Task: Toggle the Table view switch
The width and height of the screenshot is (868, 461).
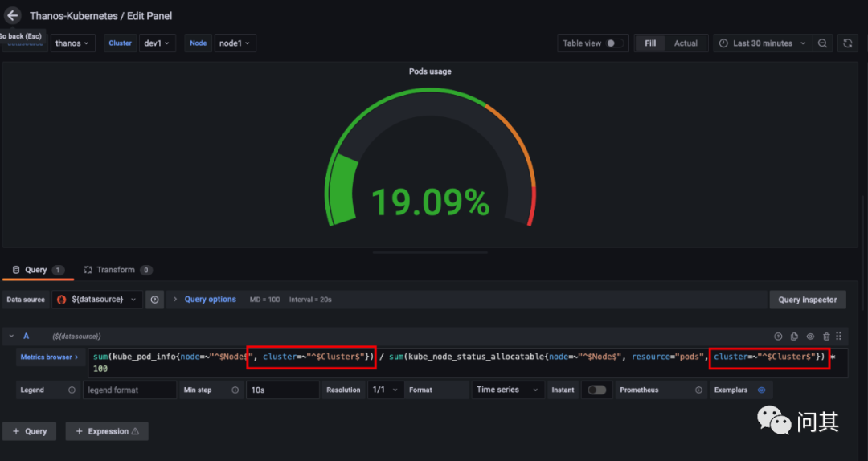Action: [x=615, y=43]
